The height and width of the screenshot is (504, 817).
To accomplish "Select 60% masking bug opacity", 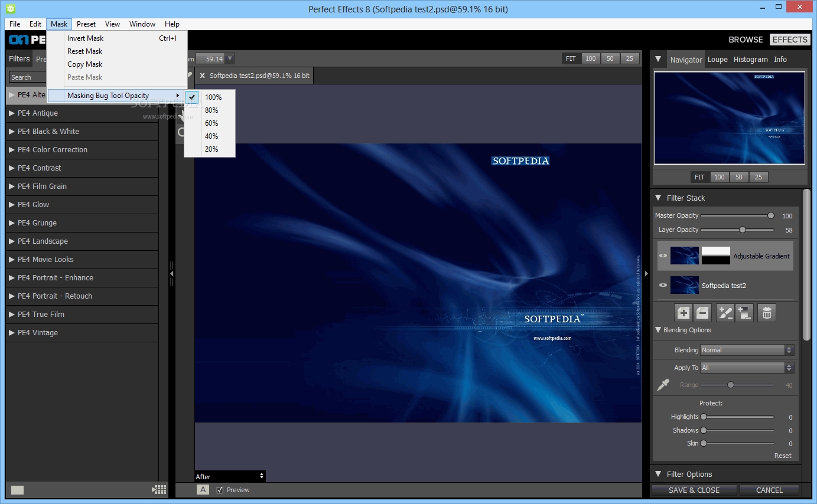I will click(x=210, y=123).
